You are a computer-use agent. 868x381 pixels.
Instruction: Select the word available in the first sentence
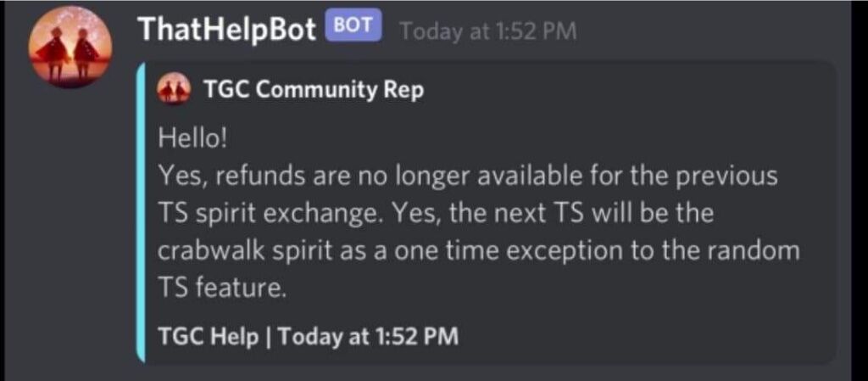click(x=518, y=176)
